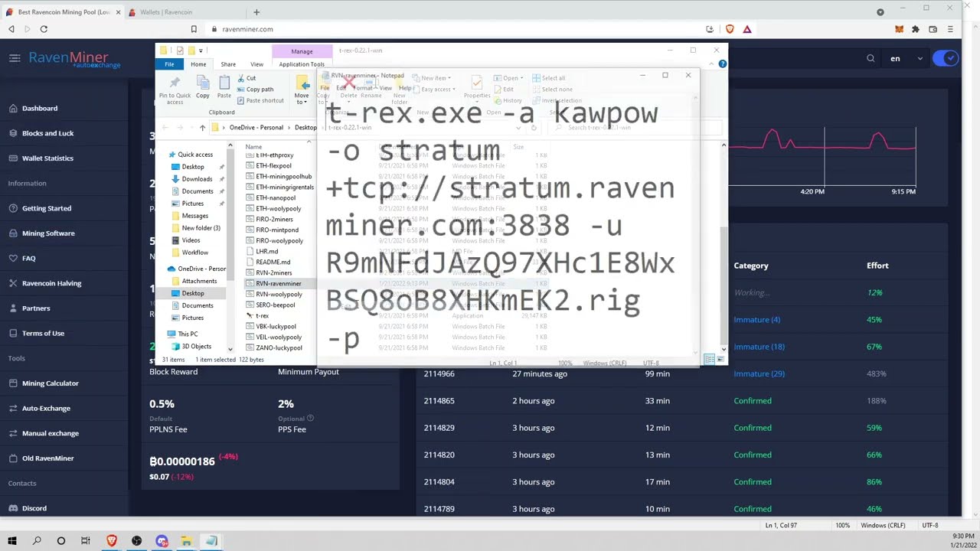Select 3D Objects in navigation pane
980x551 pixels.
tap(196, 347)
